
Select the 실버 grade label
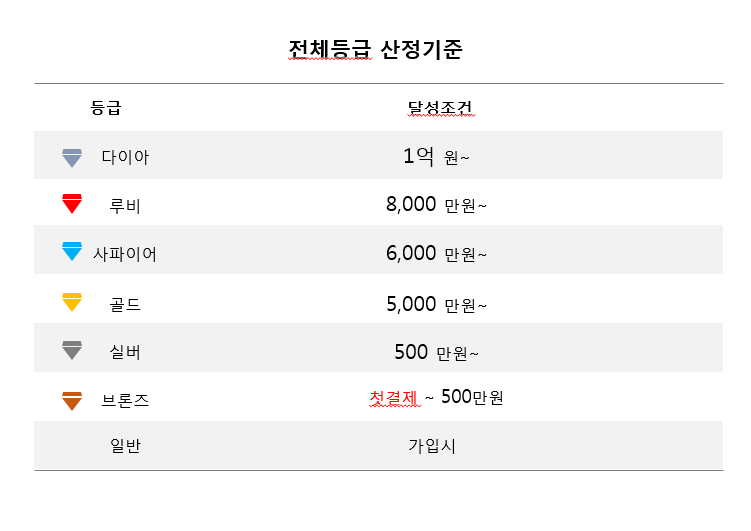pos(125,352)
